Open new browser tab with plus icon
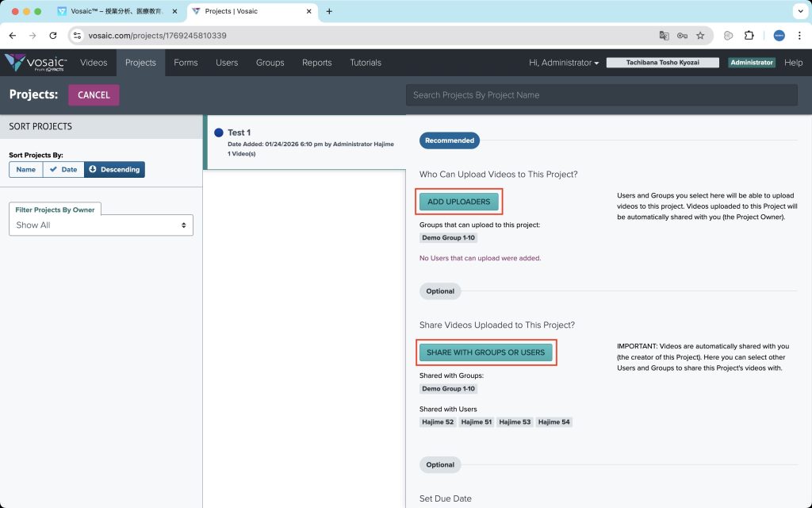 click(329, 11)
